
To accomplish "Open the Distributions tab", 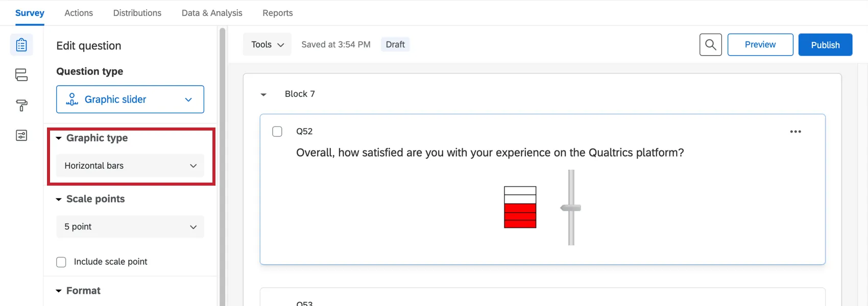I will pos(137,13).
